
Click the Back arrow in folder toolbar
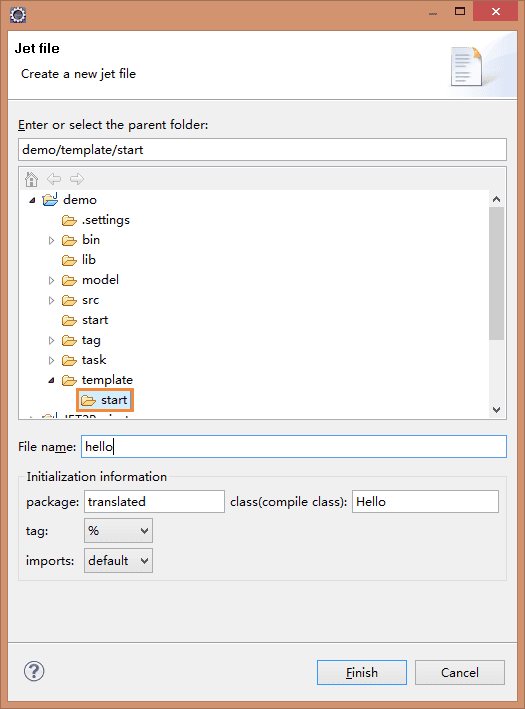click(x=54, y=179)
